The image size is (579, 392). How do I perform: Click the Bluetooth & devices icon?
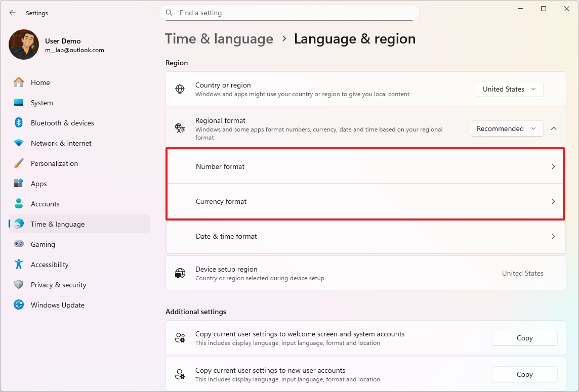[x=19, y=123]
